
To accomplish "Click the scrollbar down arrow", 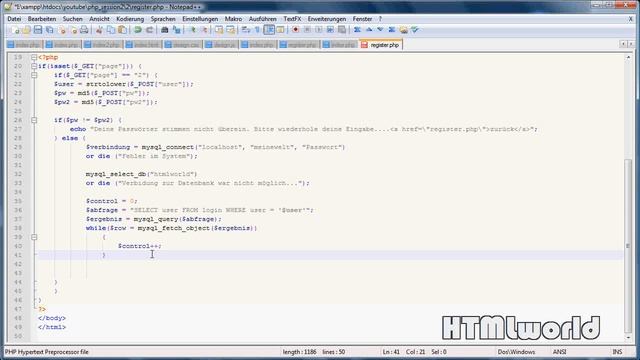I will pyautogui.click(x=628, y=338).
